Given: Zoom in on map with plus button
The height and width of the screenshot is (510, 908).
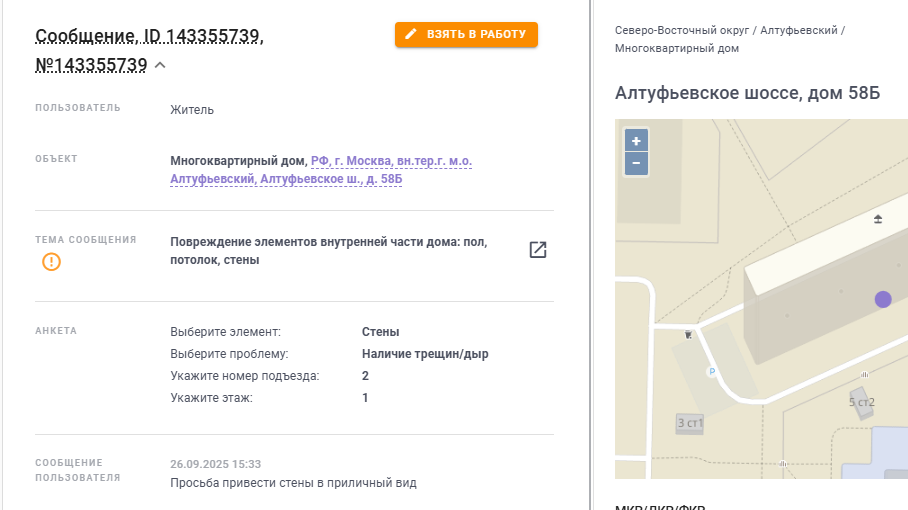Looking at the screenshot, I should 636,140.
